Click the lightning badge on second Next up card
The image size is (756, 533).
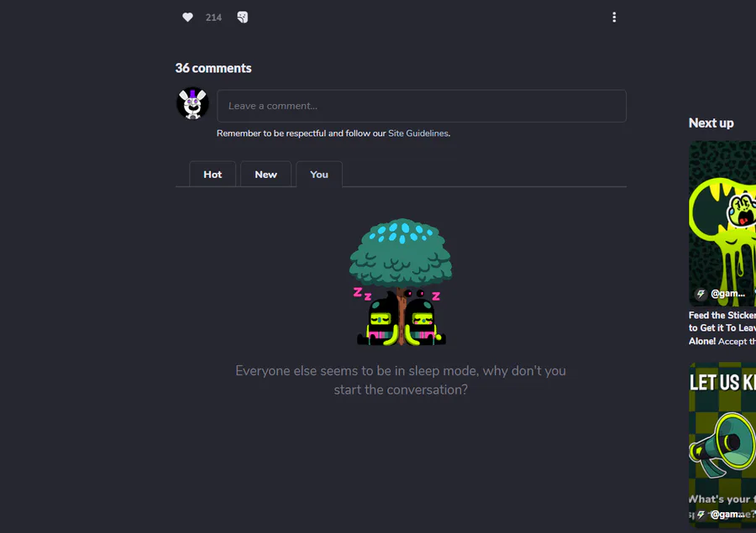pos(701,515)
